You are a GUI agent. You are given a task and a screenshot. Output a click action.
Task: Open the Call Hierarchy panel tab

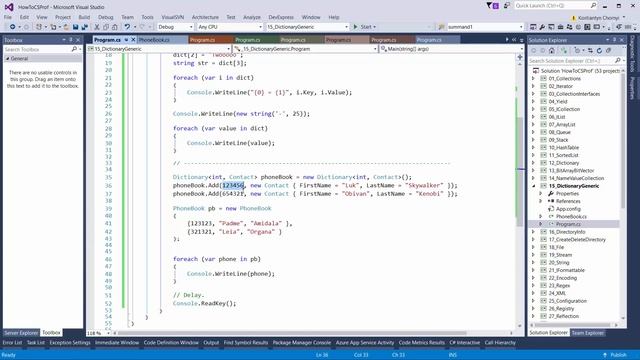pos(500,343)
